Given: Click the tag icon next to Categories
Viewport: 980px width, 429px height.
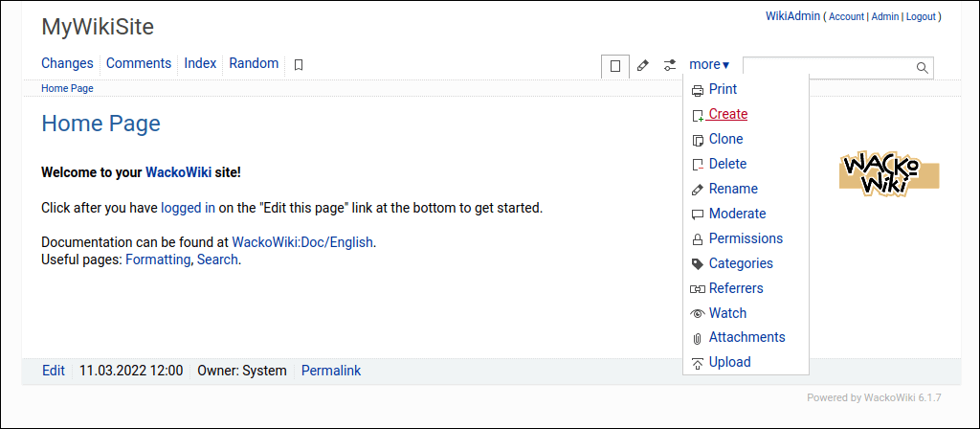Looking at the screenshot, I should pos(698,263).
